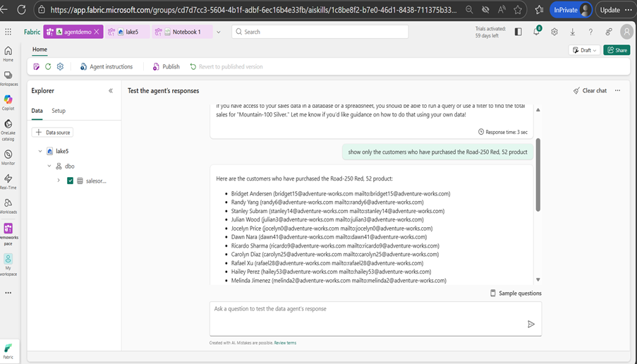
Task: Open the help question mark icon
Action: pos(590,32)
